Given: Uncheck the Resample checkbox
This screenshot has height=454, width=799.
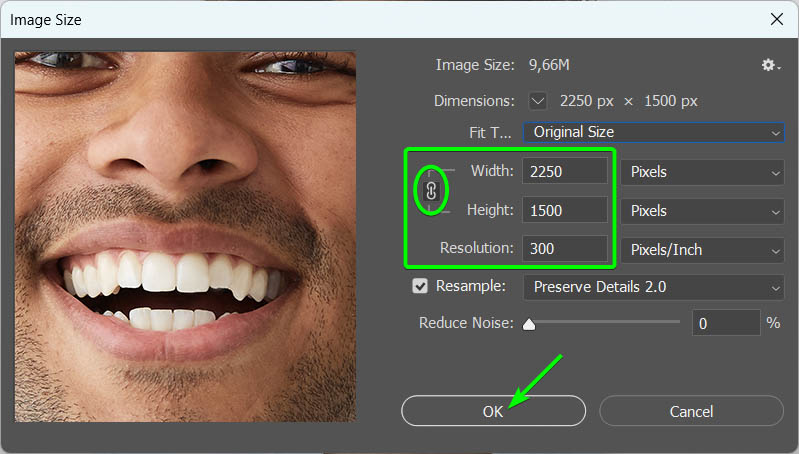Looking at the screenshot, I should 420,286.
